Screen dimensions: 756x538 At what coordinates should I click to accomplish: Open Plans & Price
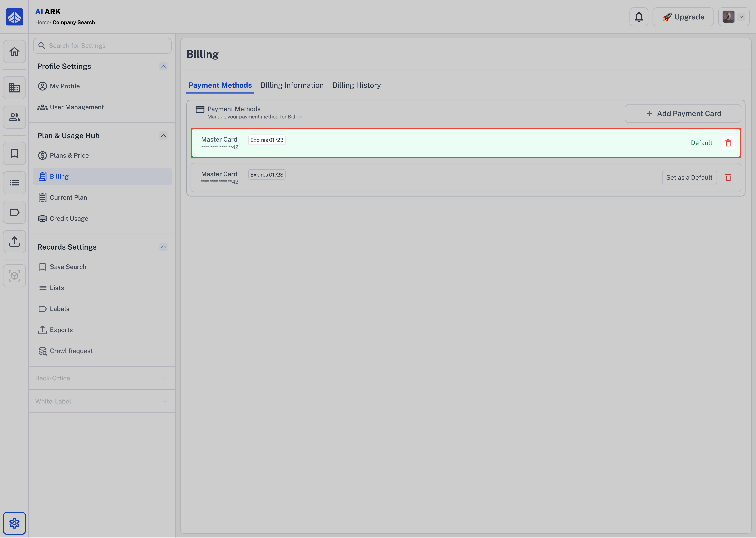(102, 156)
